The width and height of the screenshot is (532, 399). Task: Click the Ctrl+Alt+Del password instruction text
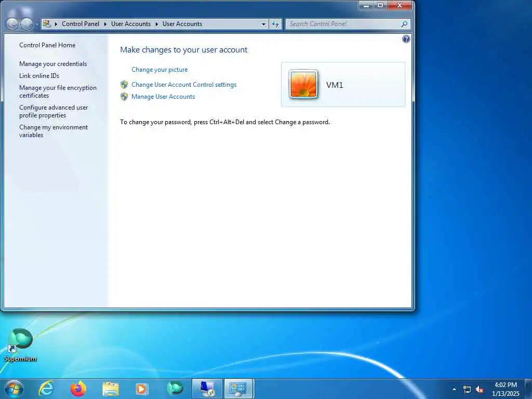225,122
